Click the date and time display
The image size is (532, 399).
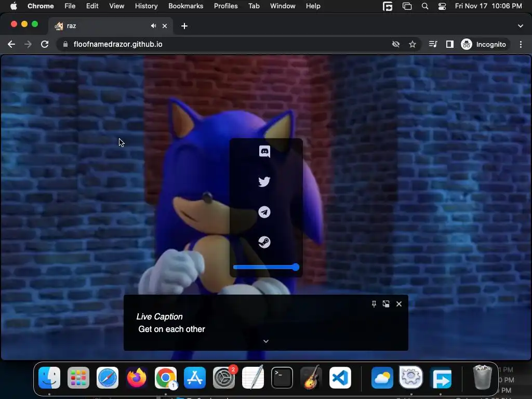(488, 6)
